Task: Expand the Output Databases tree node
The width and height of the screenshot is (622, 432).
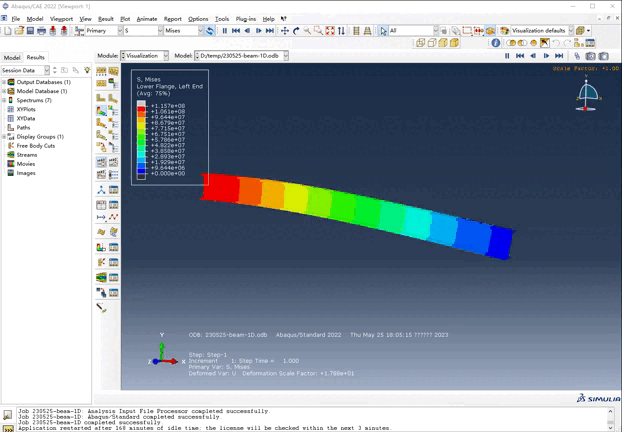Action: [4, 82]
